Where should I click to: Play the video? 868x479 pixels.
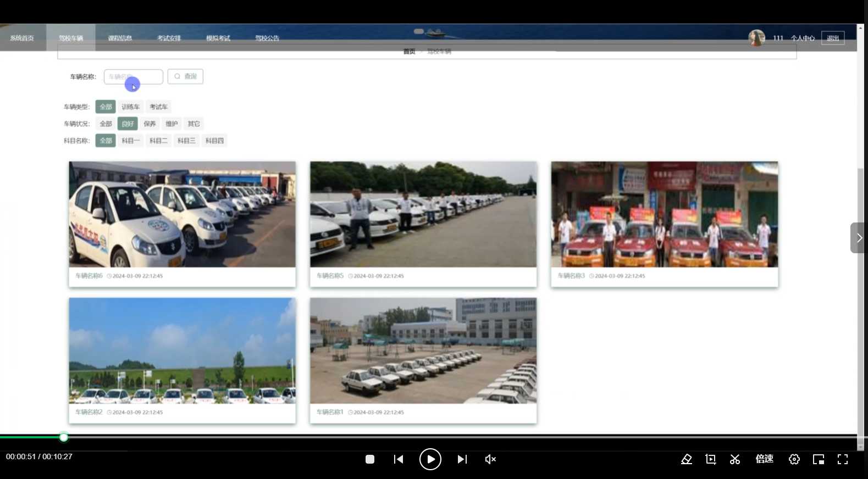[x=430, y=459]
